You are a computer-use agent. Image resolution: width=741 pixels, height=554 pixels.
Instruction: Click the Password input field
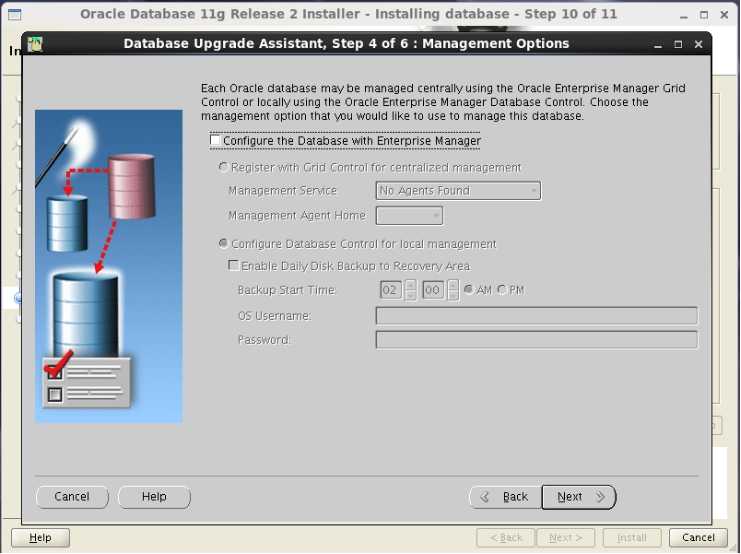[x=536, y=339]
